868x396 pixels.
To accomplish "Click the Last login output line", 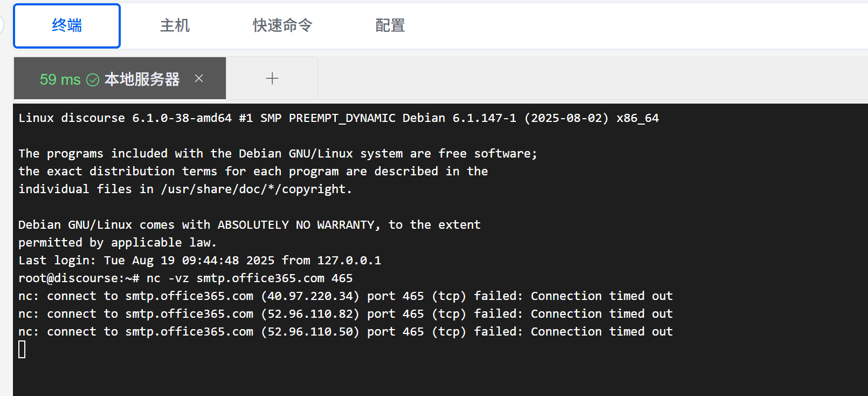I will click(x=199, y=261).
